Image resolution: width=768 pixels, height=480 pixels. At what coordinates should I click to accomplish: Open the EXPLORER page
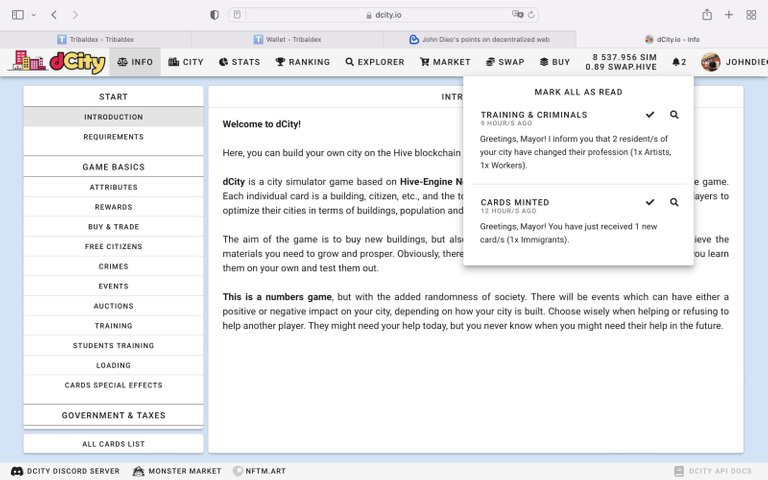[x=375, y=62]
